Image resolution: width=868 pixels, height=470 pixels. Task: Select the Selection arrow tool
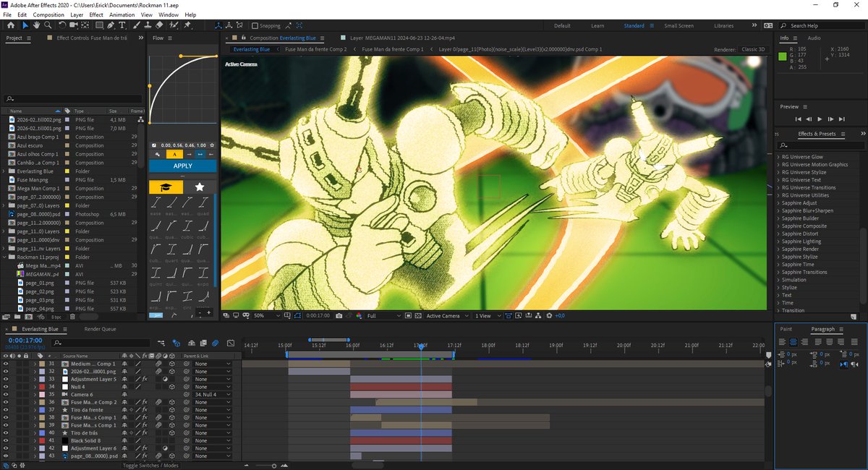point(25,25)
